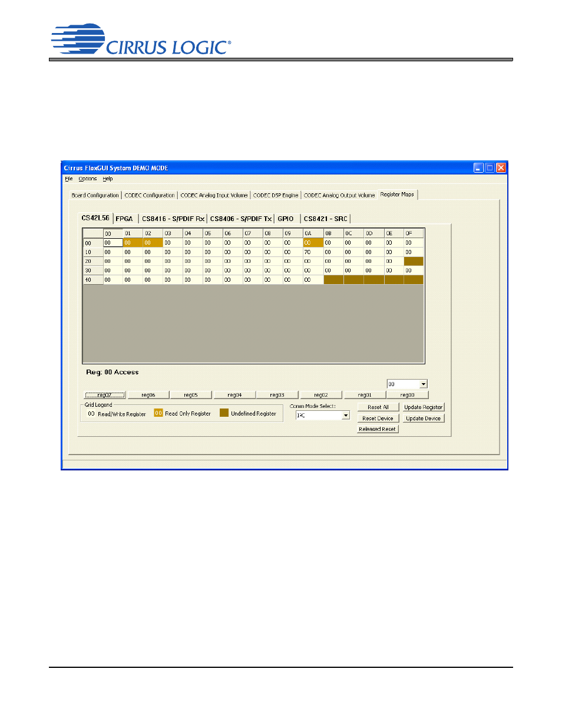Click the Reset Device button
Image resolution: width=562 pixels, height=728 pixels.
(x=378, y=419)
